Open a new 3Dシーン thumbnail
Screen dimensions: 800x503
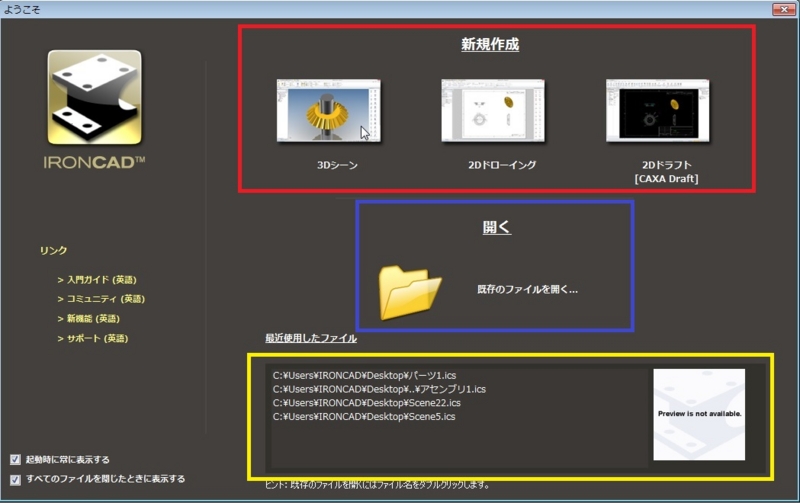point(329,110)
